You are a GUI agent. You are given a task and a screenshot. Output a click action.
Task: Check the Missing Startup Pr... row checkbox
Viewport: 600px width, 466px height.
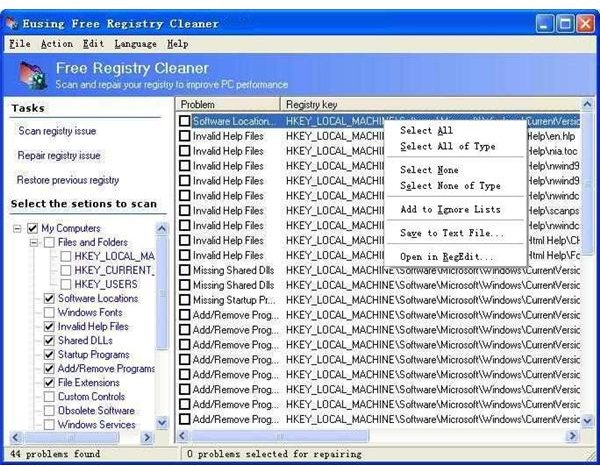coord(184,300)
